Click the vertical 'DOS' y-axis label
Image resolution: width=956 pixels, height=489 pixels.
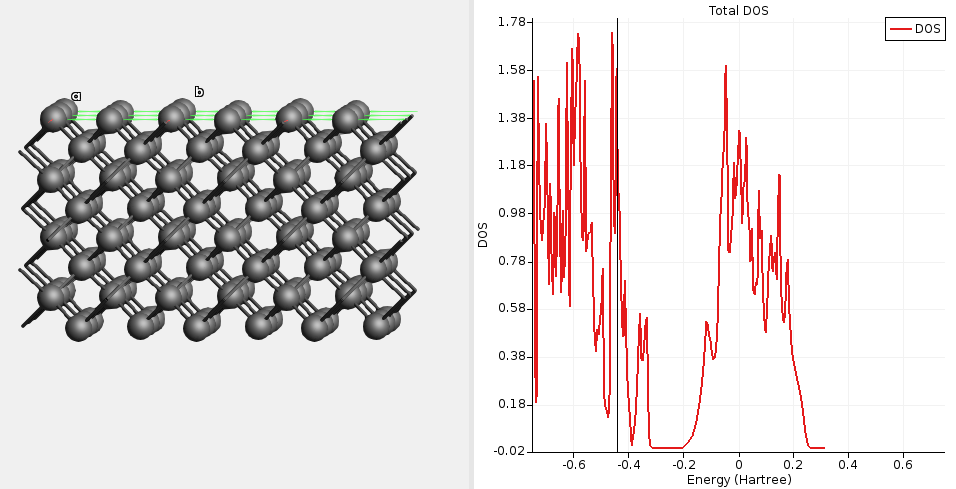coord(482,235)
